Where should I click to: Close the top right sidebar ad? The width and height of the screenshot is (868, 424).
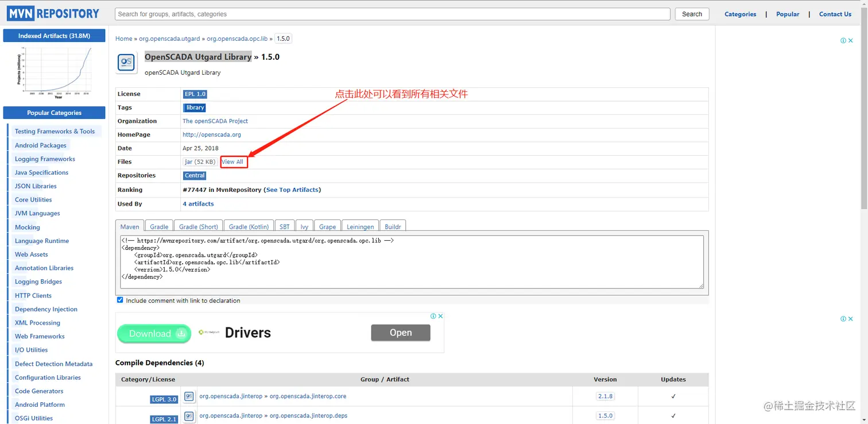(x=851, y=41)
